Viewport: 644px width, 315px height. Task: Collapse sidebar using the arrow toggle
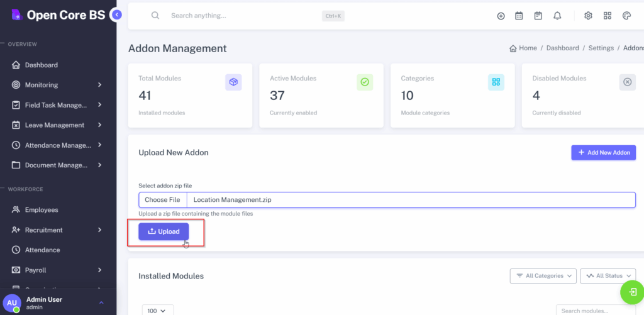point(116,14)
